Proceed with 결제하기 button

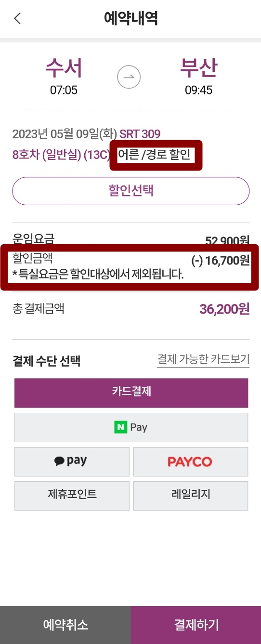(196, 625)
